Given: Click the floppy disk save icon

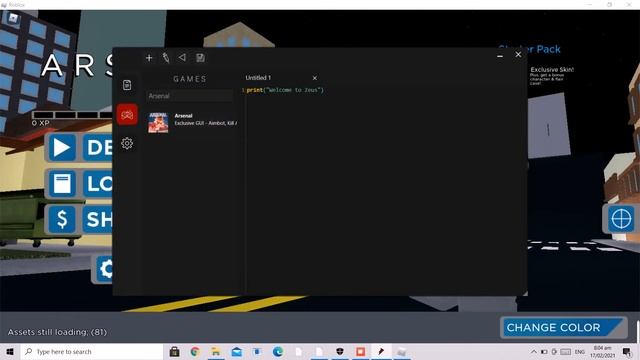Looking at the screenshot, I should click(200, 58).
